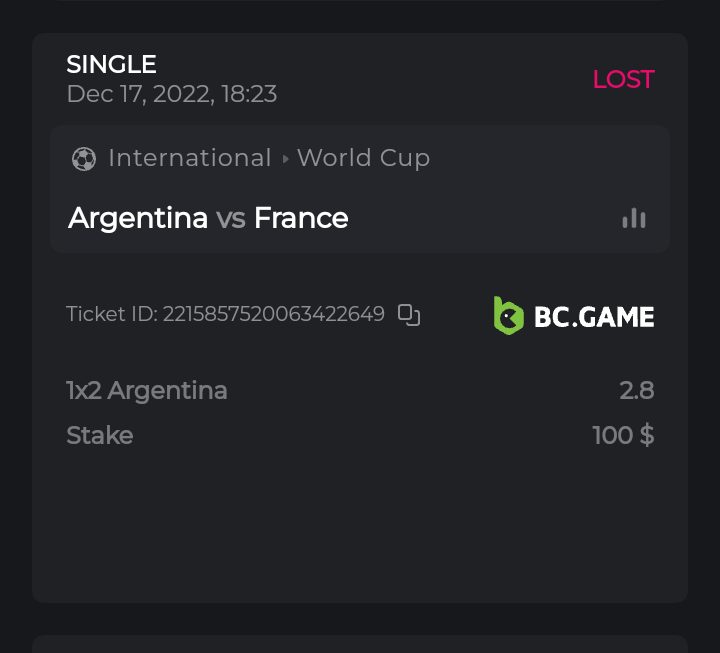
Task: Click the breadcrumb arrow before World Cup
Action: 285,159
